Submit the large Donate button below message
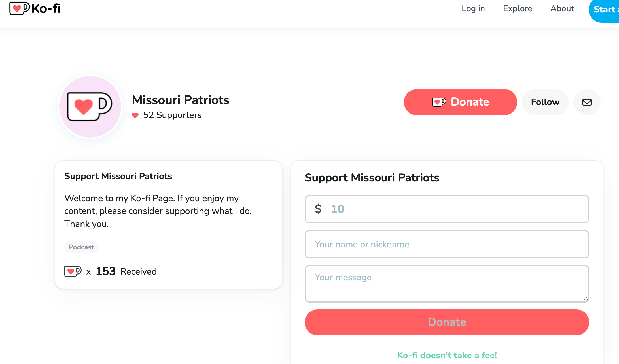 447,322
